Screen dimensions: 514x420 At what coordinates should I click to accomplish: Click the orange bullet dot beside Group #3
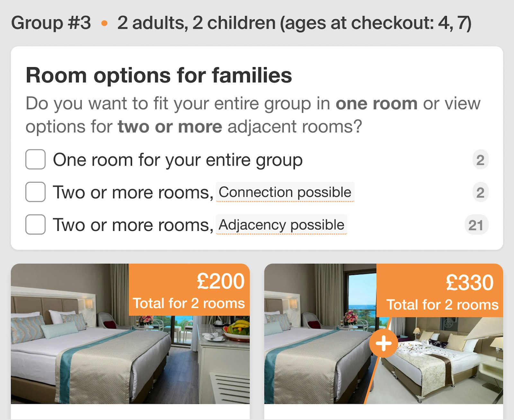click(104, 23)
